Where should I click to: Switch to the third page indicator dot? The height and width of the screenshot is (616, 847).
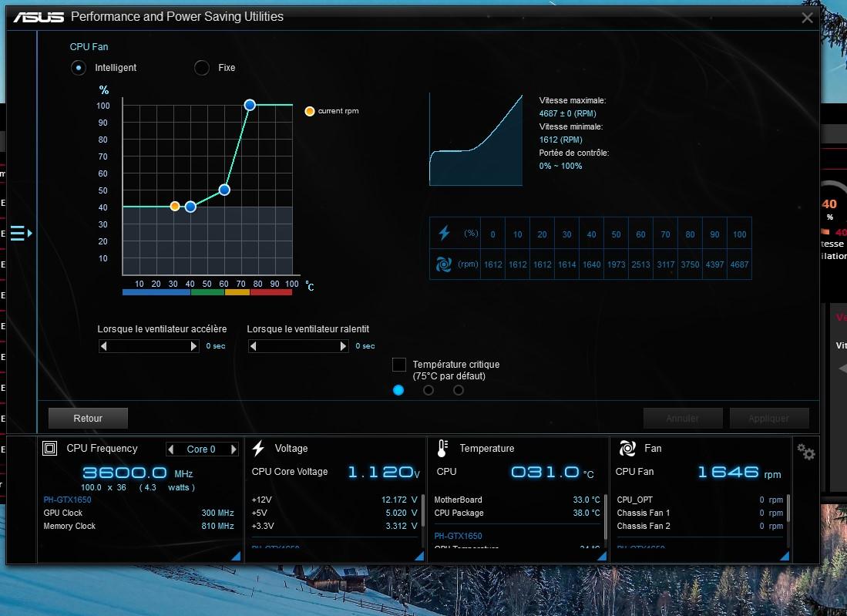tap(458, 390)
